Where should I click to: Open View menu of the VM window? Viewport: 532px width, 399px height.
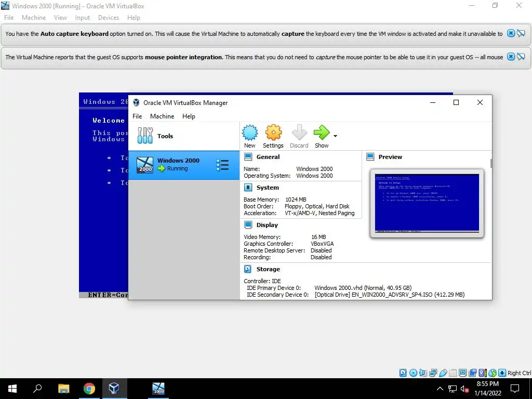(60, 18)
